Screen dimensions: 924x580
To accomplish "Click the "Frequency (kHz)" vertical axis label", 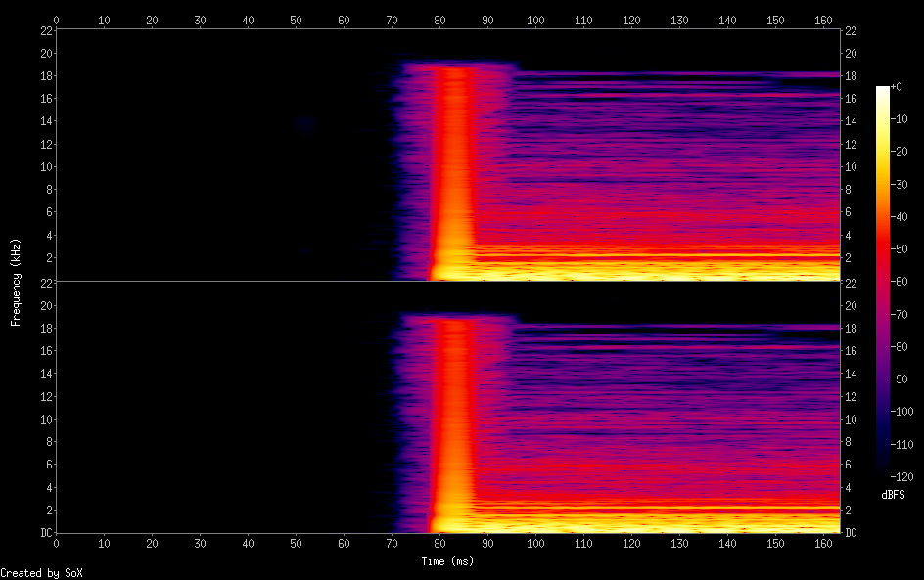I will [x=16, y=281].
